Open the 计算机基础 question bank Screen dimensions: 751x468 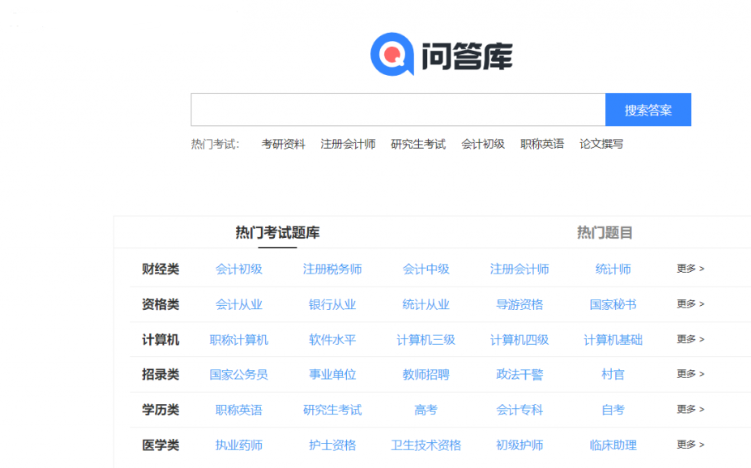click(x=613, y=340)
